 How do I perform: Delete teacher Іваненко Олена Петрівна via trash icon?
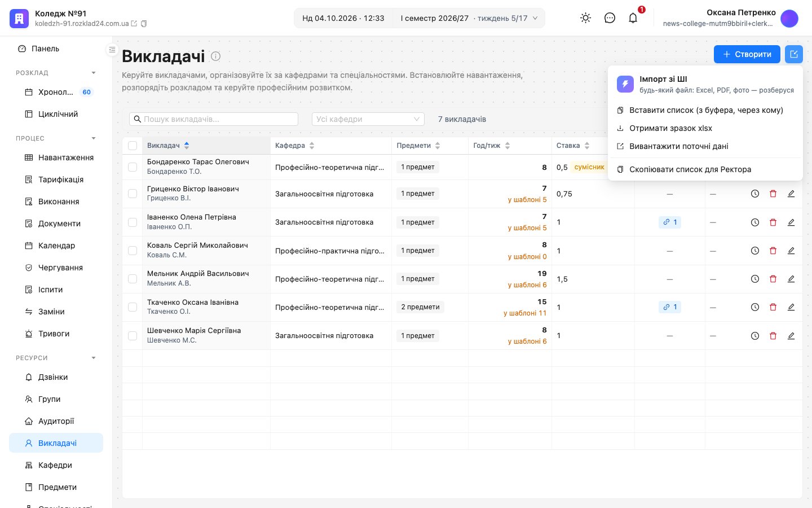click(773, 222)
